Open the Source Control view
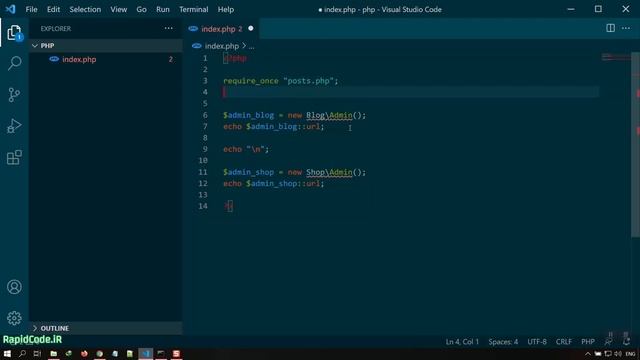This screenshot has height=360, width=640. click(x=14, y=95)
